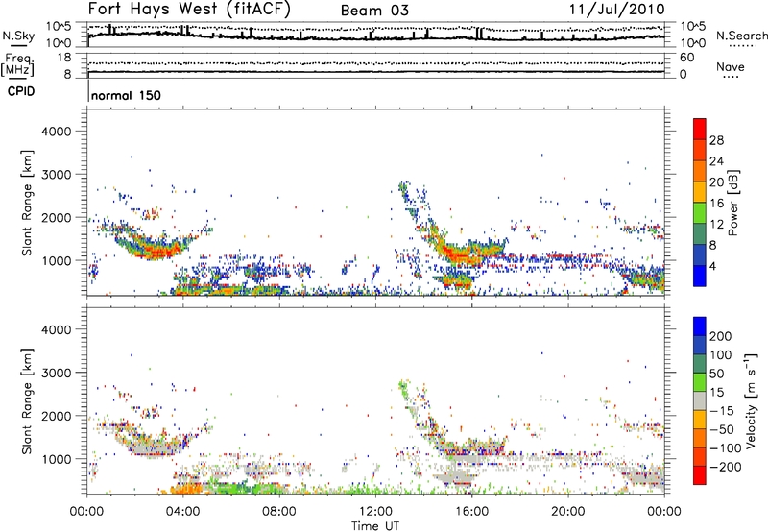Select the 'CPID' row label
Screen dimensions: 768x532
21,91
